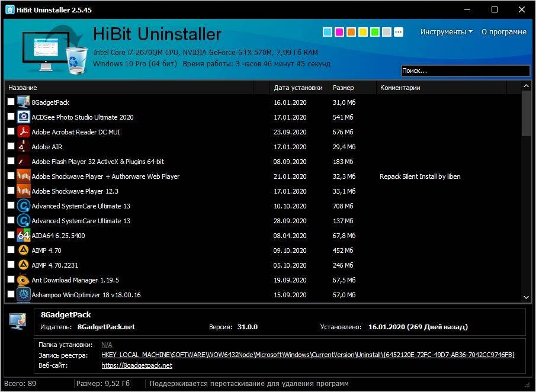This screenshot has height=392, width=536.
Task: Tick the checkbox for AIDA64 6.25.5400
Action: [x=11, y=234]
